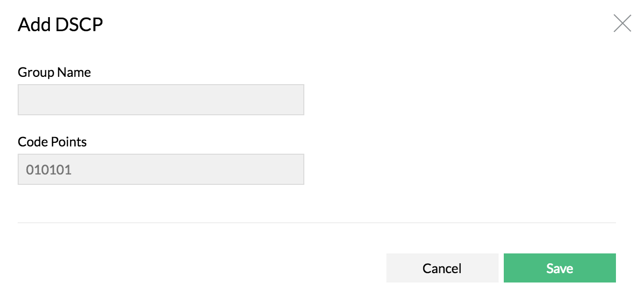Click the green Save button
644x296 pixels.
point(559,268)
